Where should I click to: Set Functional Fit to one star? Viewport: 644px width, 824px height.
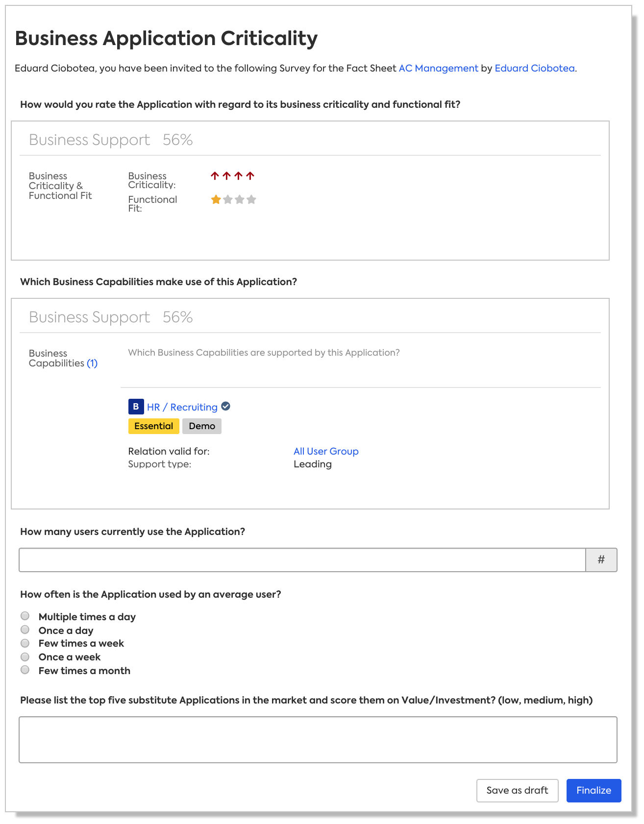(216, 199)
